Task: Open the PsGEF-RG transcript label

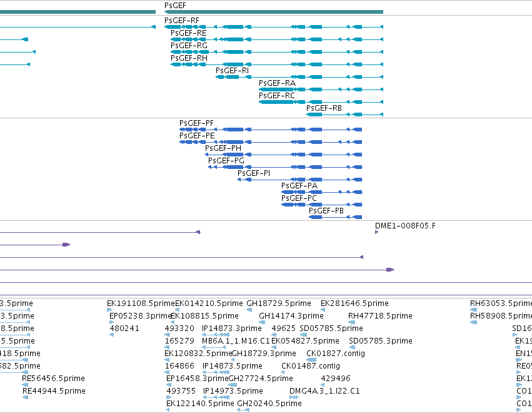Action: pos(189,46)
